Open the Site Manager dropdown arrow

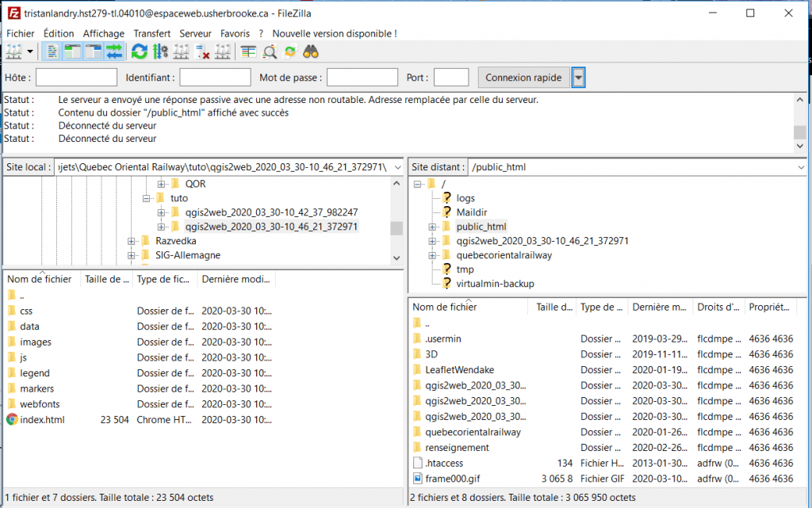[30, 52]
